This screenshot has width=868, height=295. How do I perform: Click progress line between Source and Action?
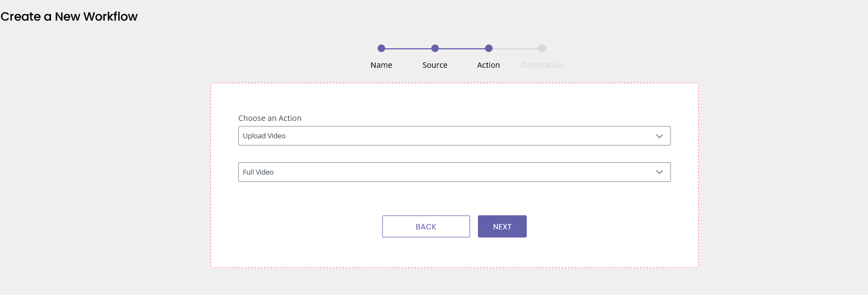point(462,49)
